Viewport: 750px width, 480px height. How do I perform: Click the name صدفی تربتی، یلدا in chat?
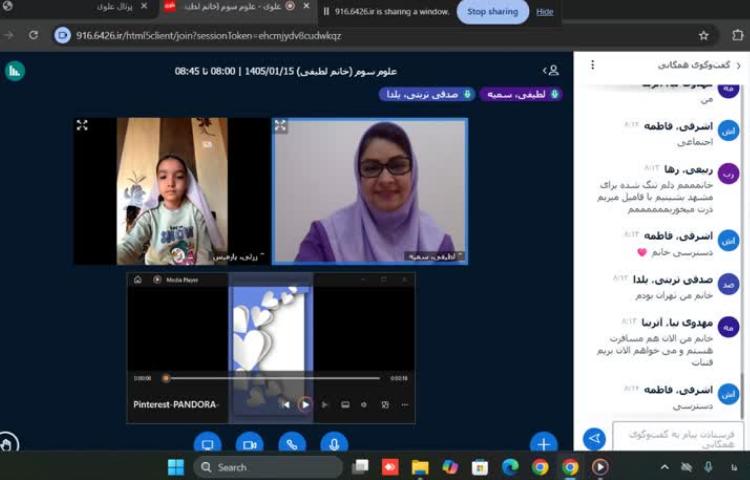pos(673,279)
